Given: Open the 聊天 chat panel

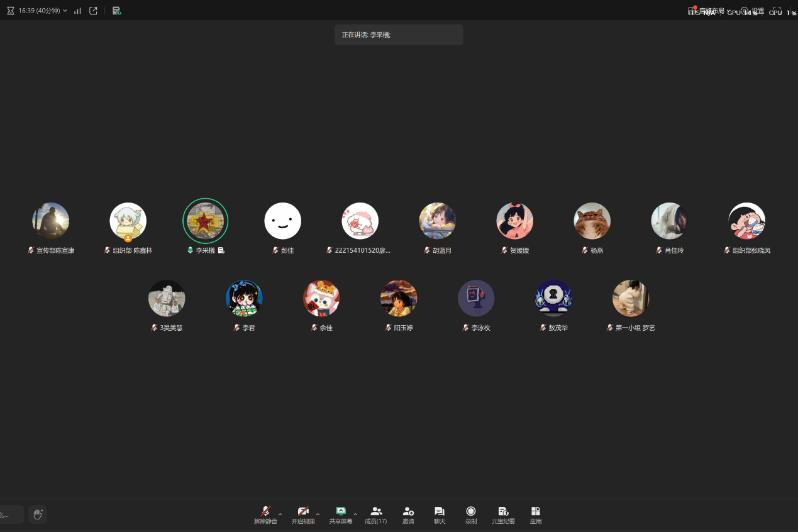Looking at the screenshot, I should [440, 514].
